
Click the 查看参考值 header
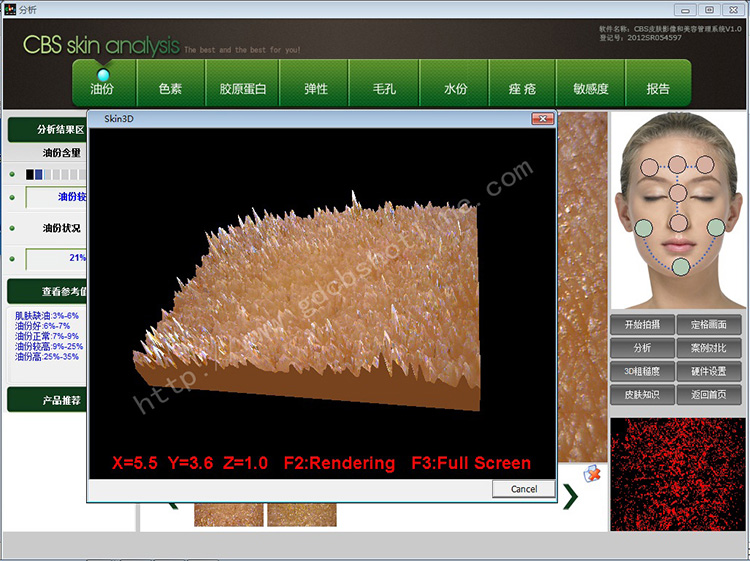point(47,291)
